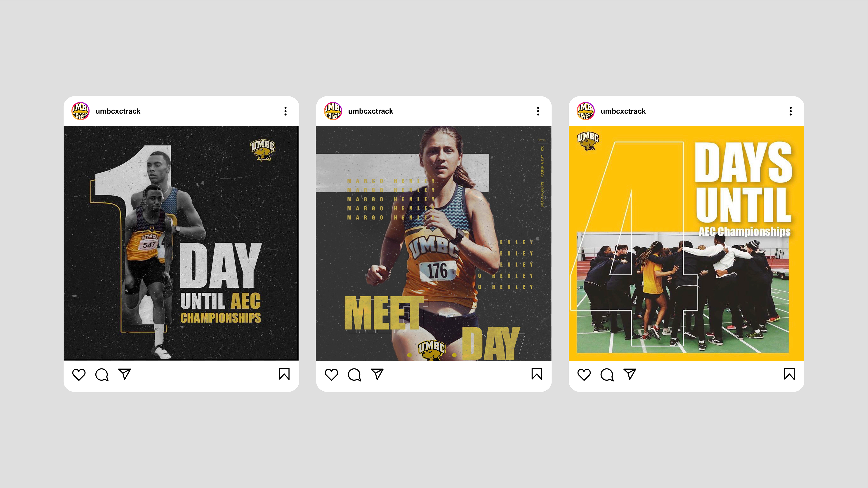Like the 1 Day Until AEC post
The height and width of the screenshot is (488, 868).
(x=79, y=375)
